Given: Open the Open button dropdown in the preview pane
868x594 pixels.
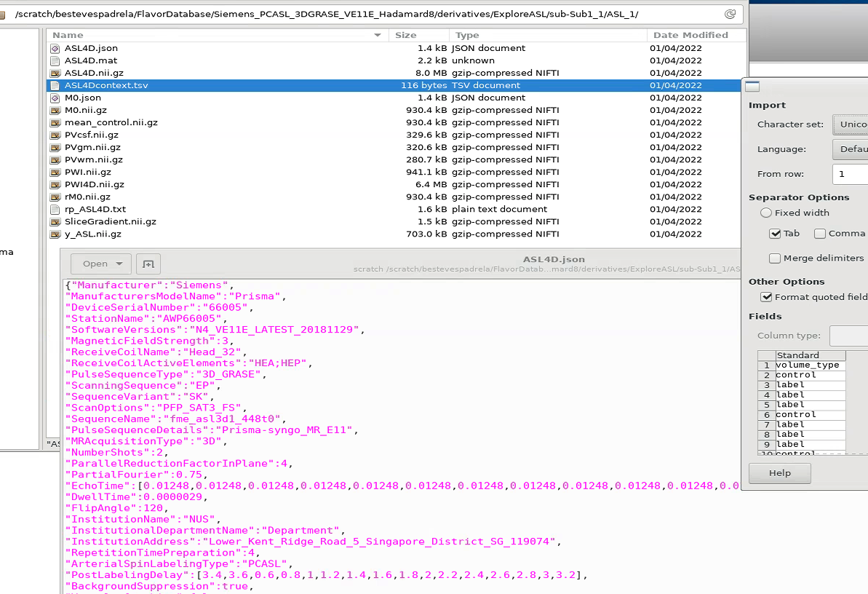Looking at the screenshot, I should (x=120, y=264).
